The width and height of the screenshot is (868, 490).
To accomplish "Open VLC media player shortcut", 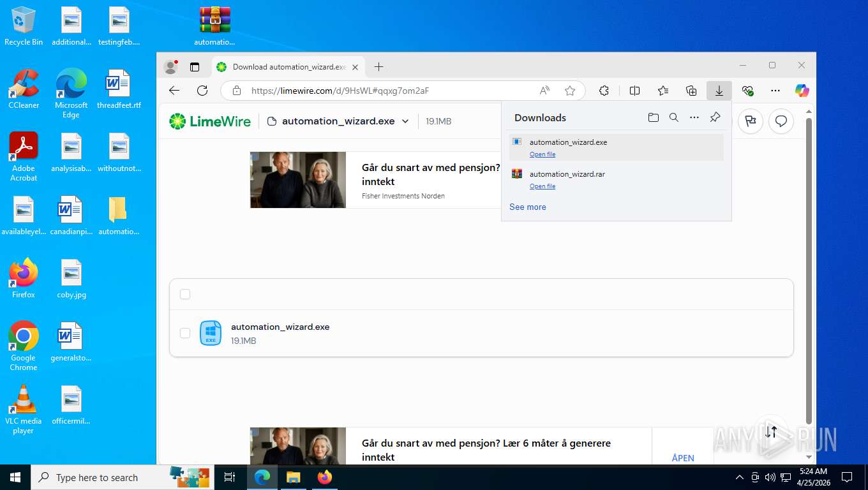I will [24, 409].
